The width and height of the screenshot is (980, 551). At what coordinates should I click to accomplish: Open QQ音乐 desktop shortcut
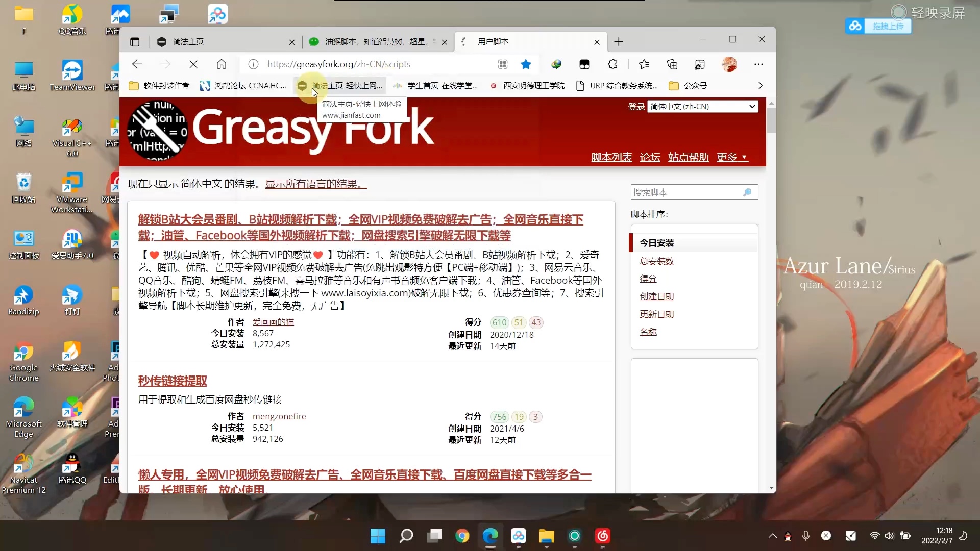coord(72,20)
